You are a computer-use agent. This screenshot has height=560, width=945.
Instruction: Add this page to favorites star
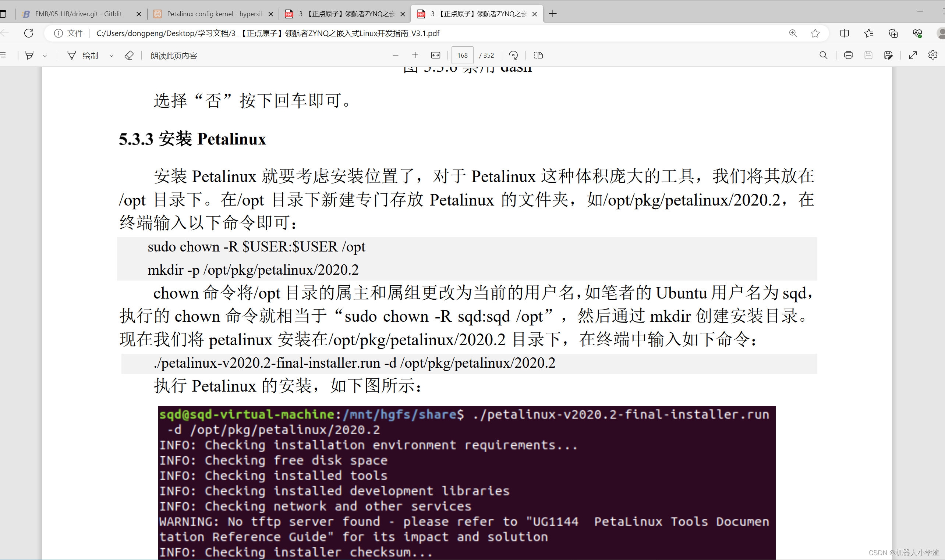click(815, 33)
